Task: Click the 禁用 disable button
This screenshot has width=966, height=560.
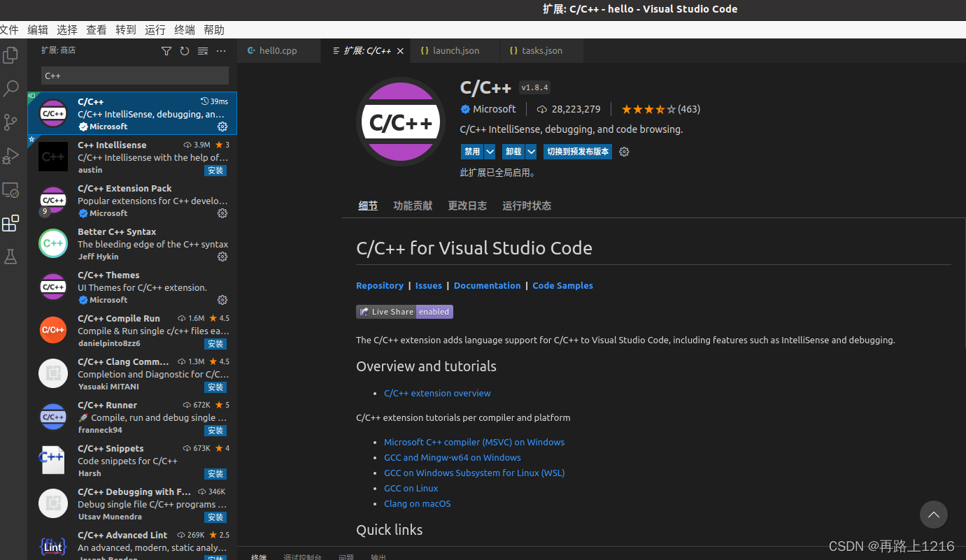Action: click(x=473, y=152)
